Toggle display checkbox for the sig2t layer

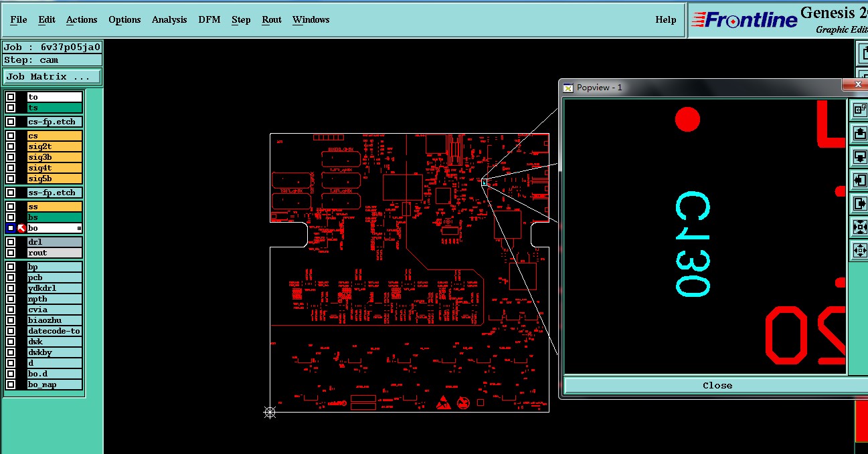(x=11, y=146)
